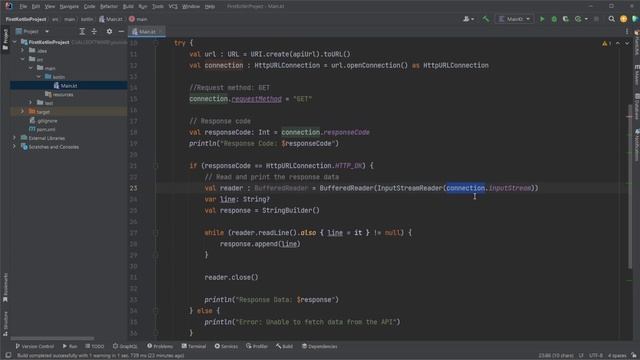The width and height of the screenshot is (640, 360).
Task: Expand External Libraries node
Action: coord(15,138)
